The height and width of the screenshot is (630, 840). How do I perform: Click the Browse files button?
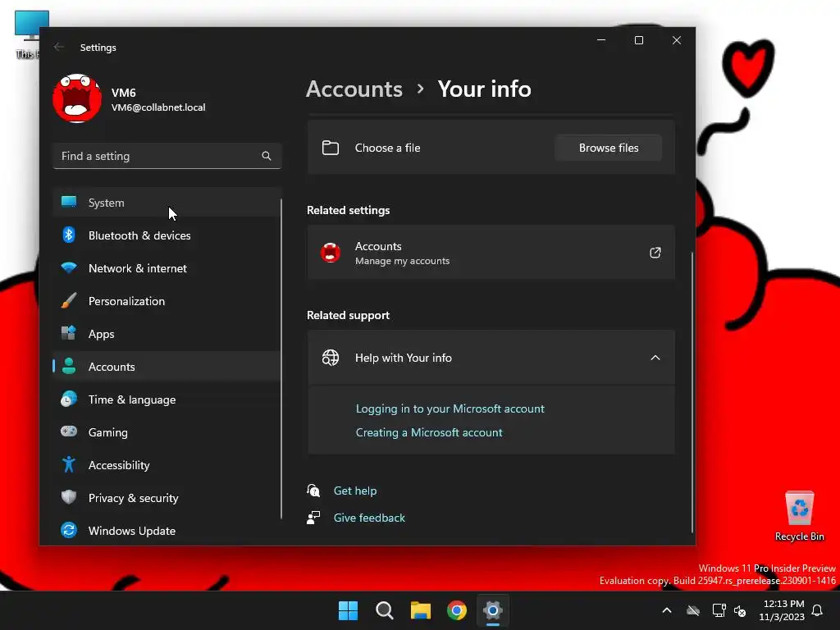pos(608,148)
